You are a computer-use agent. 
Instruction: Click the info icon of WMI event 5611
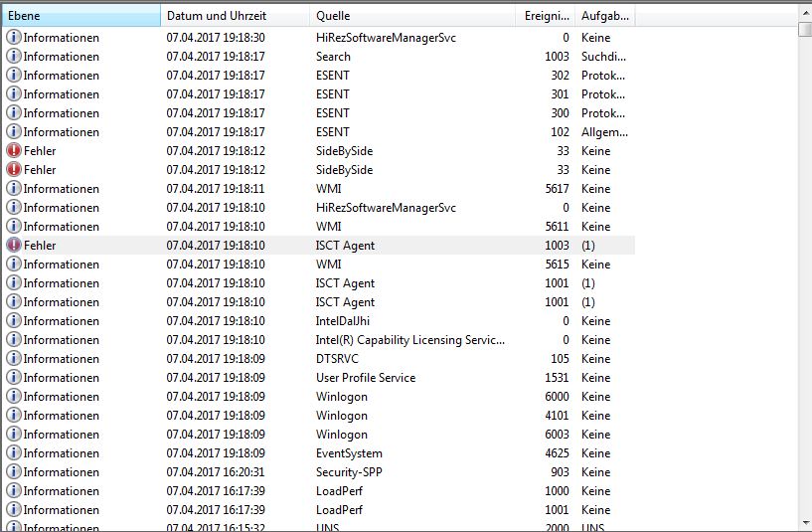coord(14,227)
